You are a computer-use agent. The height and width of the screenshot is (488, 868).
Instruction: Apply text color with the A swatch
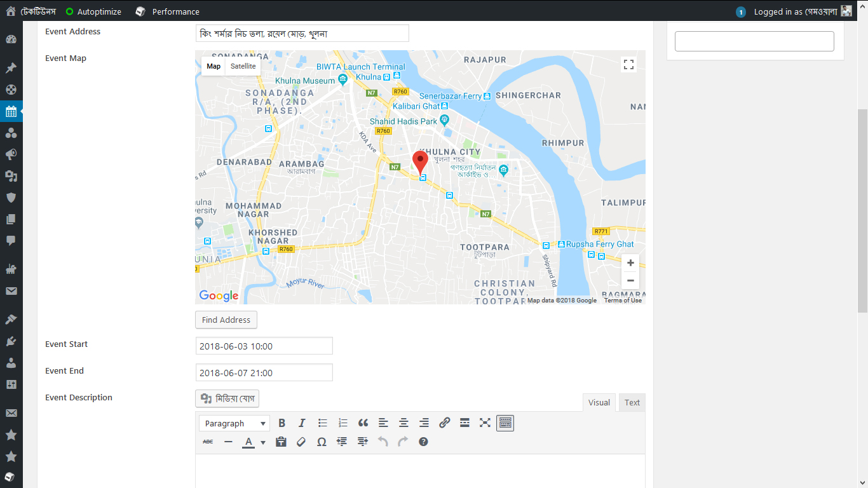[x=248, y=442]
